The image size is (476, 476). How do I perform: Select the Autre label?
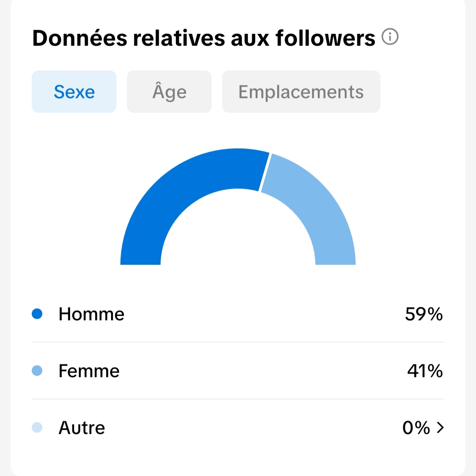click(x=82, y=428)
